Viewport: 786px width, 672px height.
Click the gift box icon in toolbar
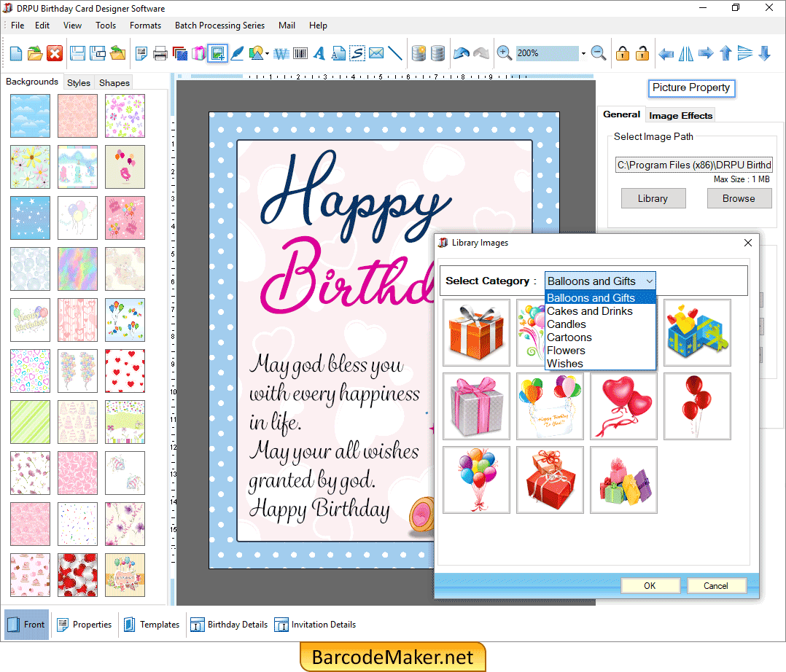198,53
